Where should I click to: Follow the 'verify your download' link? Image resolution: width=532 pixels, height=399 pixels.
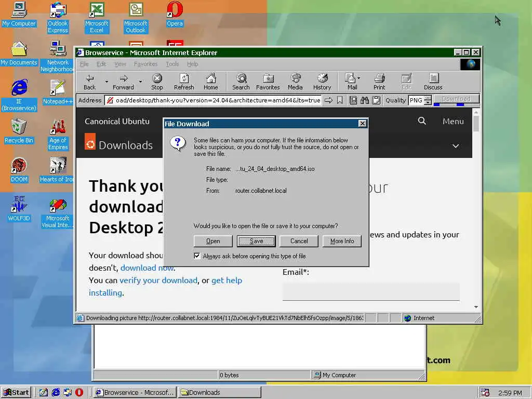158,280
